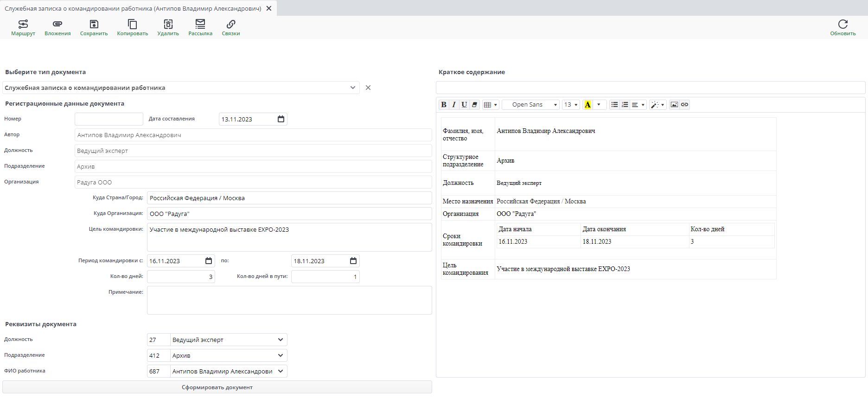This screenshot has height=398, width=868.
Task: Expand the document type dropdown
Action: pos(353,88)
